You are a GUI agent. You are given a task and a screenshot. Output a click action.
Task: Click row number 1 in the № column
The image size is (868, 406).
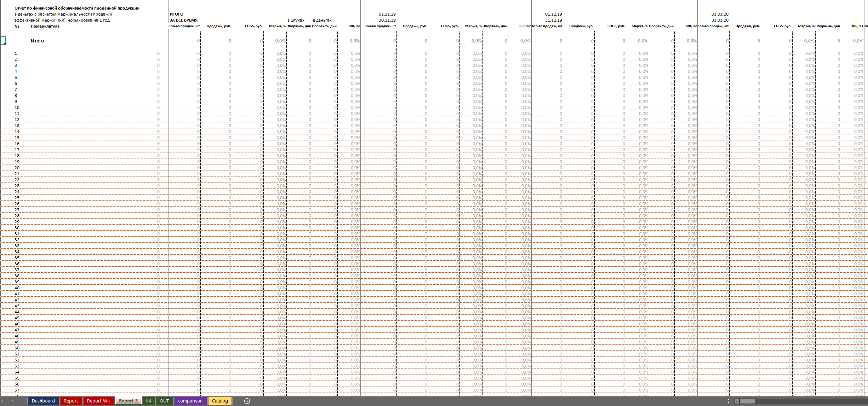coord(16,53)
